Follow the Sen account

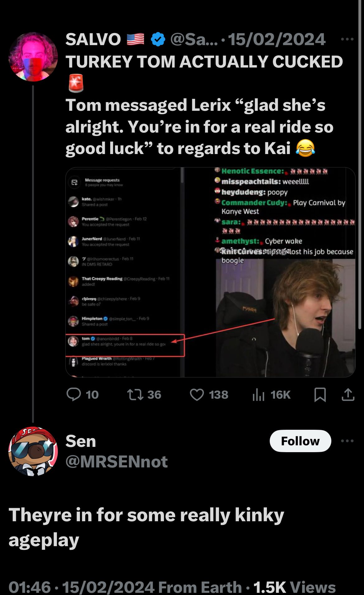click(300, 441)
